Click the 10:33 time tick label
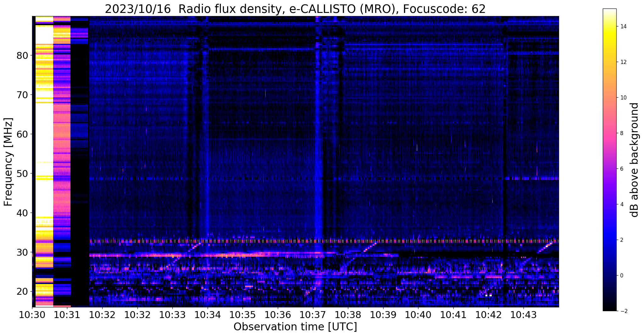This screenshot has width=644, height=336. 172,315
